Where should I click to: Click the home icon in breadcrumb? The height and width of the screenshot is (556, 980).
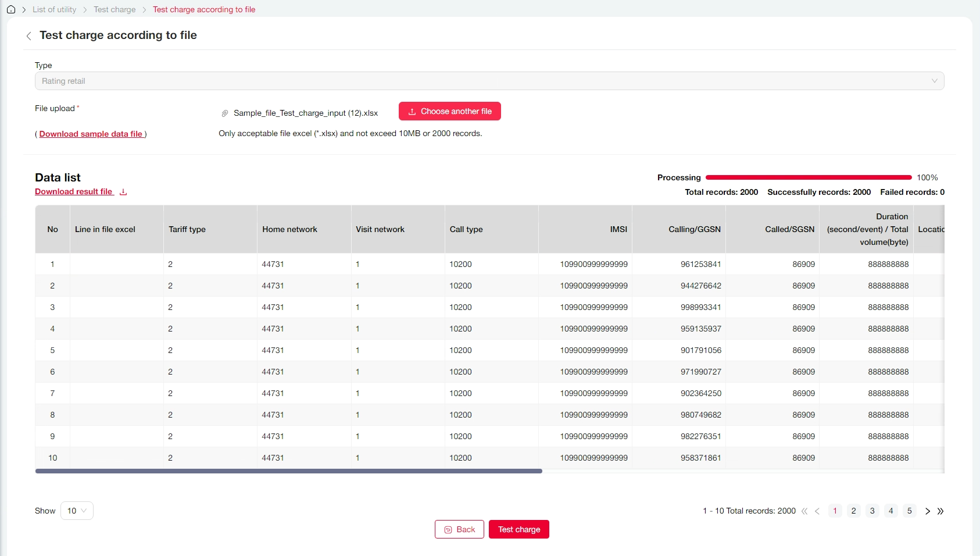click(11, 9)
